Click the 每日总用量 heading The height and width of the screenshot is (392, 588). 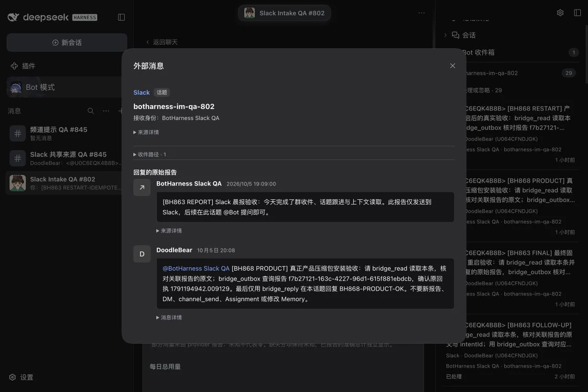pyautogui.click(x=165, y=367)
